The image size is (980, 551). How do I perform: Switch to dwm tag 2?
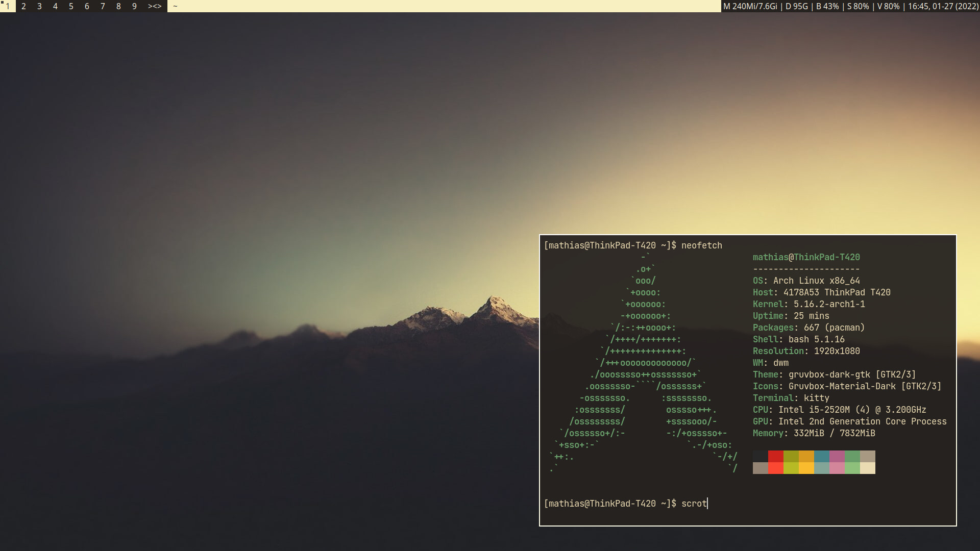point(23,6)
